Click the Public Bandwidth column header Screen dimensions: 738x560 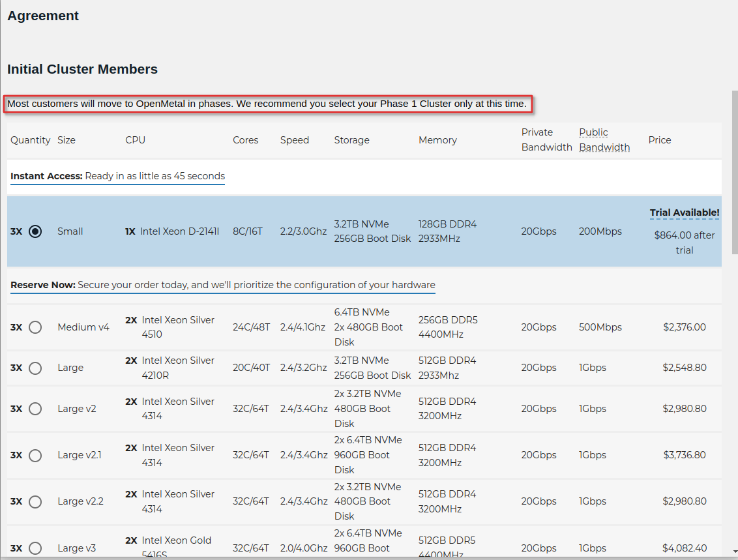point(604,140)
